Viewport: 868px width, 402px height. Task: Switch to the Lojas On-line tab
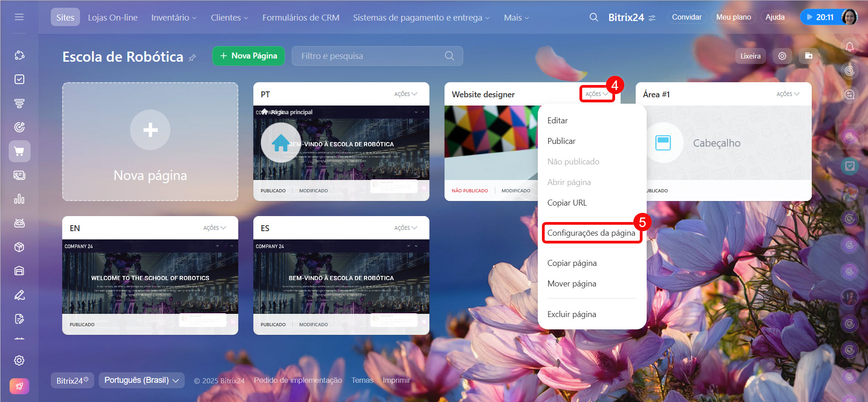point(113,17)
